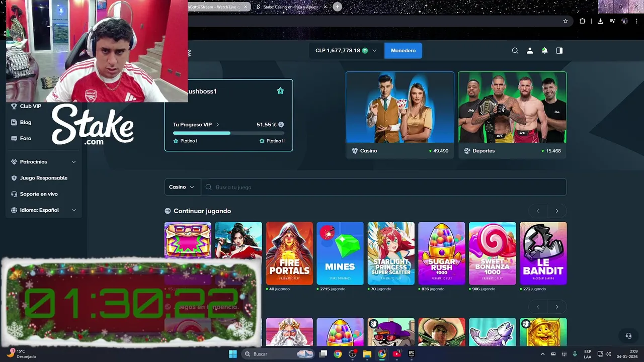Open a new browser tab
This screenshot has height=362, width=644.
click(x=338, y=7)
